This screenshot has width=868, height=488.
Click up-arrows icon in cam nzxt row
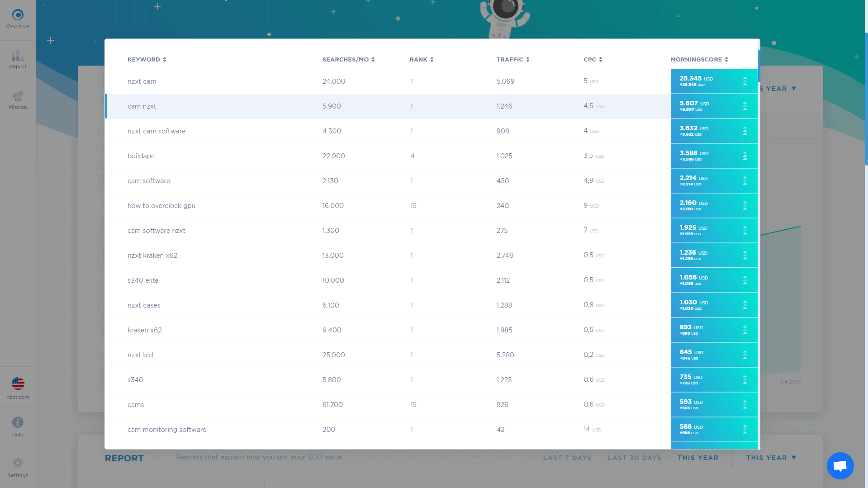click(745, 106)
